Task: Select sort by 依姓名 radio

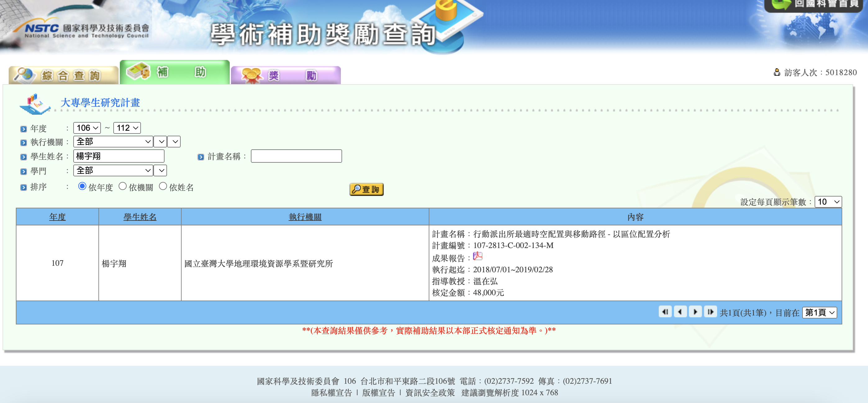Action: (163, 186)
